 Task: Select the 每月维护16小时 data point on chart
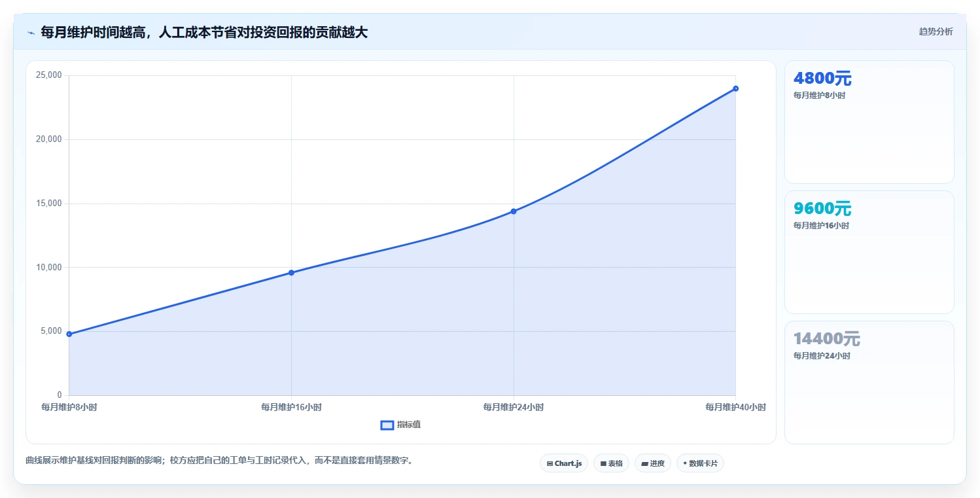click(291, 272)
